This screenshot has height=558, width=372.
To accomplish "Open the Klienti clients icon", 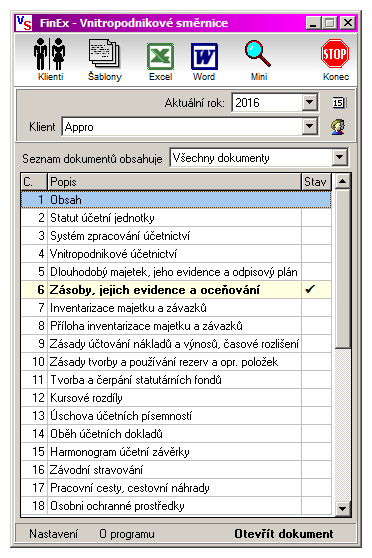I will (50, 59).
